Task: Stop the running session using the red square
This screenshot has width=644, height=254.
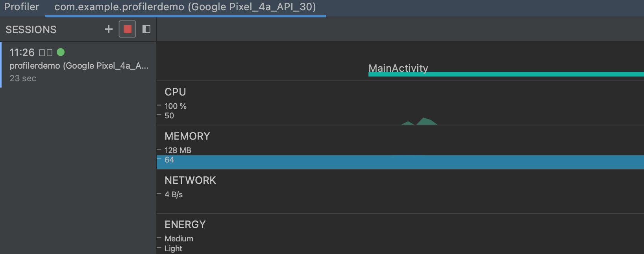Action: [x=127, y=29]
